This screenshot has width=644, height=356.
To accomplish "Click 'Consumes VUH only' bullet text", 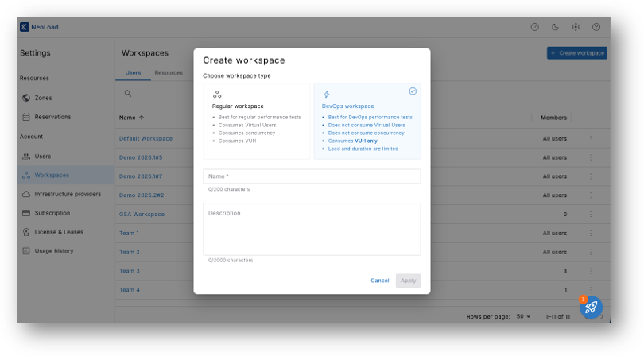I will coord(353,141).
